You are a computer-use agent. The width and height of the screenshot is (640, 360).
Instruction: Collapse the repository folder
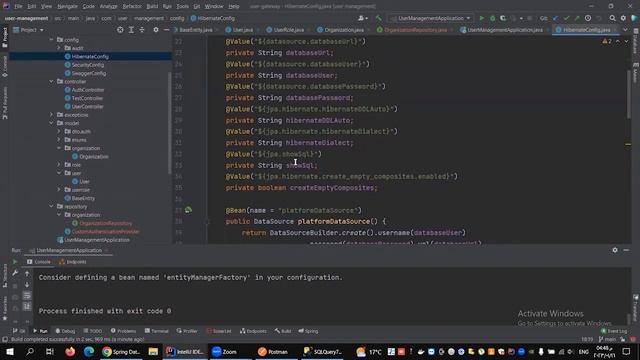point(51,206)
